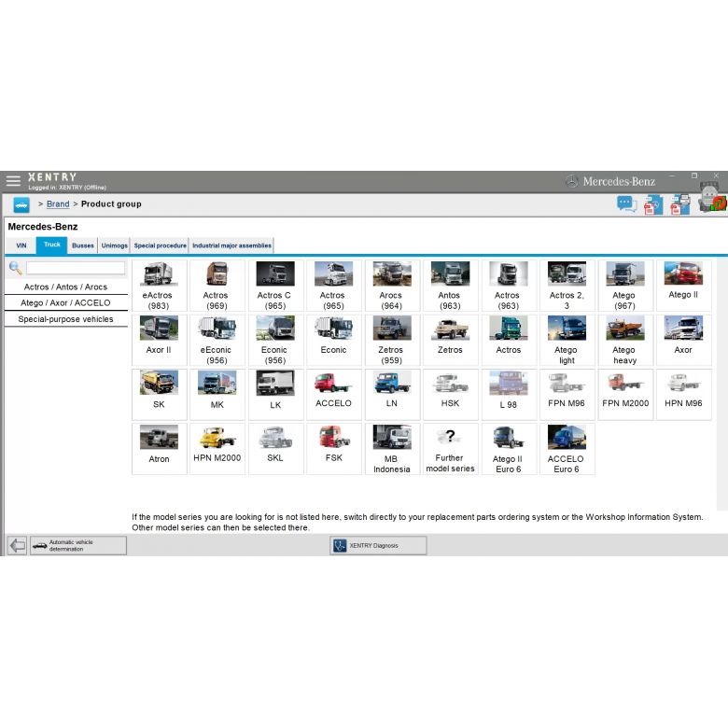Viewport: 728px width, 728px height.
Task: Choose the SKL truck tile
Action: pyautogui.click(x=275, y=449)
